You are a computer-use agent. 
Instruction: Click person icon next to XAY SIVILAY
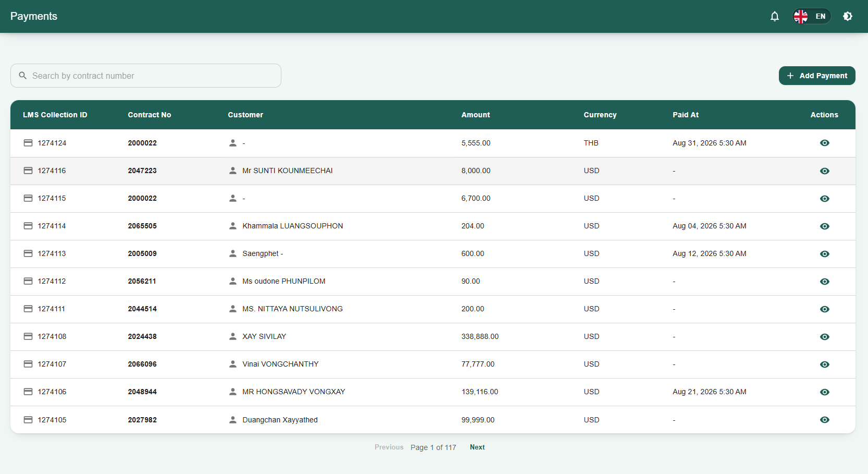[233, 336]
